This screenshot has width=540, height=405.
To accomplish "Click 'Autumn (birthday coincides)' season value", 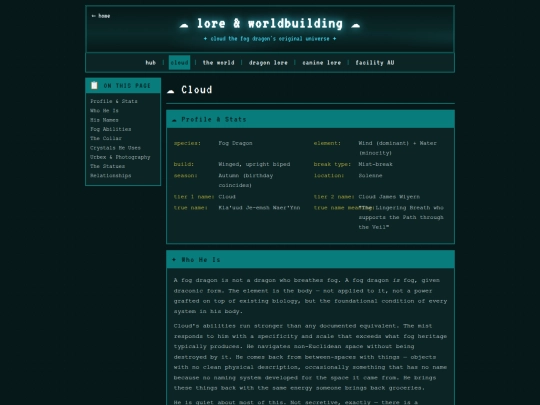I will (x=246, y=180).
